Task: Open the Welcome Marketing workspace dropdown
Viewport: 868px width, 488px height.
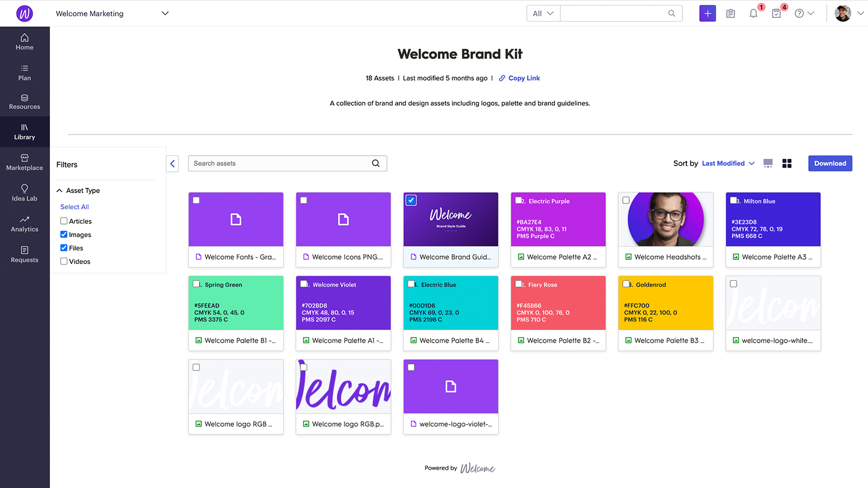Action: pyautogui.click(x=112, y=14)
